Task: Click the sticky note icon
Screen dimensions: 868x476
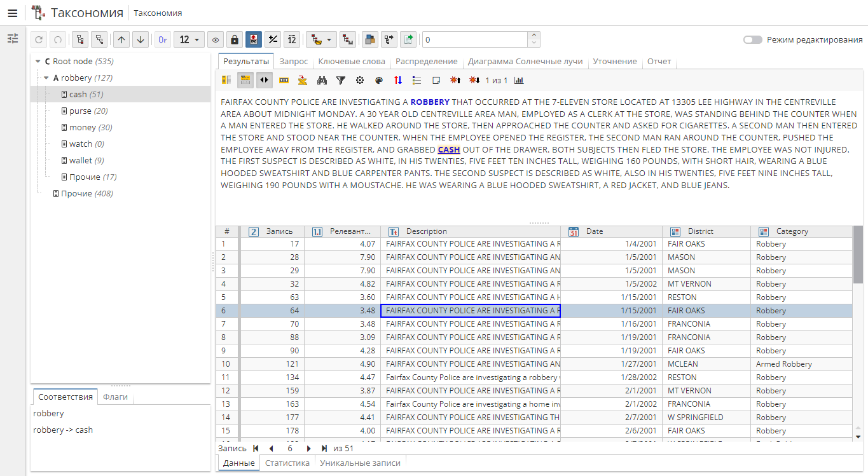Action: pyautogui.click(x=436, y=80)
